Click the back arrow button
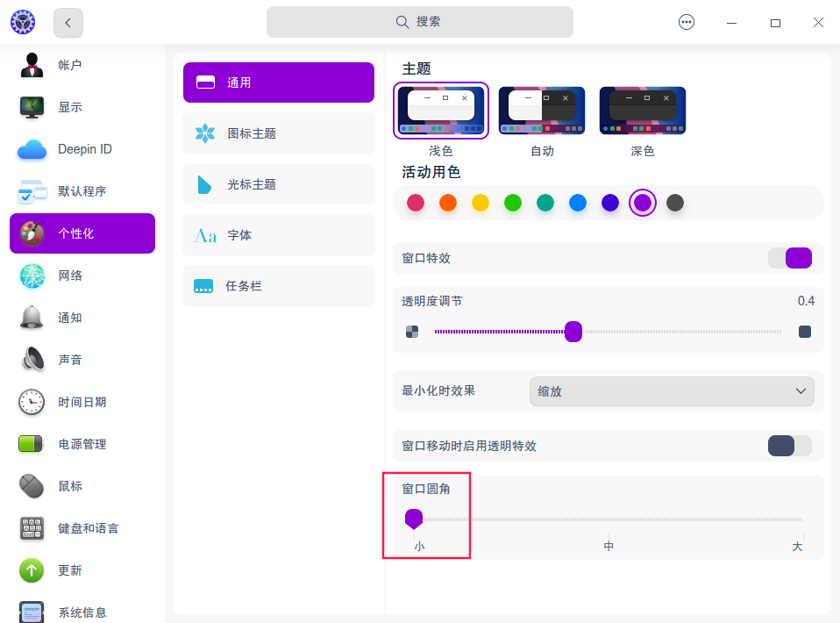This screenshot has height=623, width=840. coord(68,22)
